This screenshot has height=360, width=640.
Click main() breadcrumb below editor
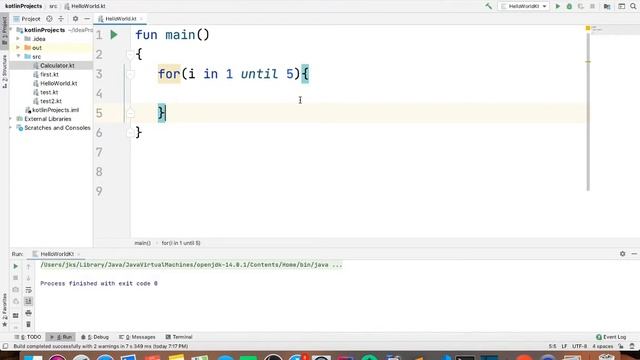[142, 243]
